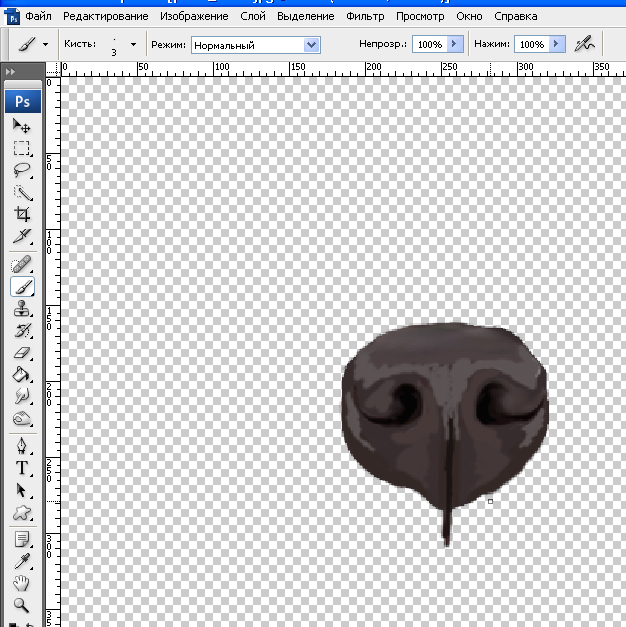Image resolution: width=626 pixels, height=627 pixels.
Task: Select the Pen tool
Action: coord(22,445)
